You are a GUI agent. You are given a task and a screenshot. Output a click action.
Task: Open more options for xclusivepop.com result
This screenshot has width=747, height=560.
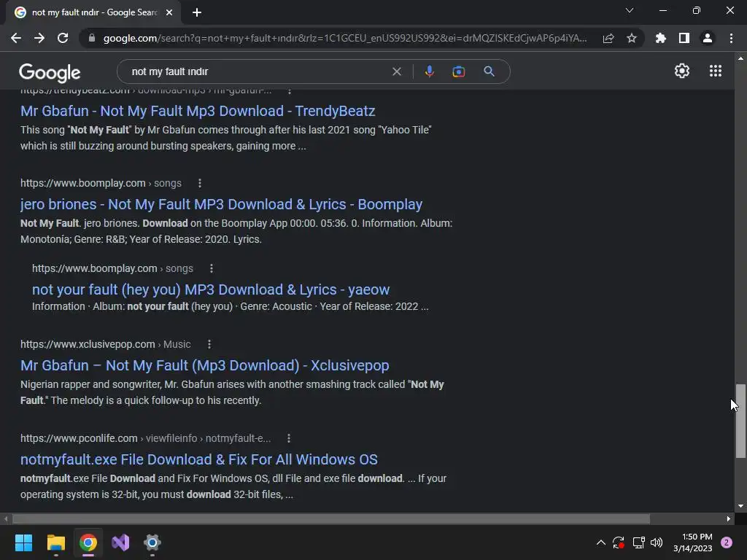pos(209,344)
